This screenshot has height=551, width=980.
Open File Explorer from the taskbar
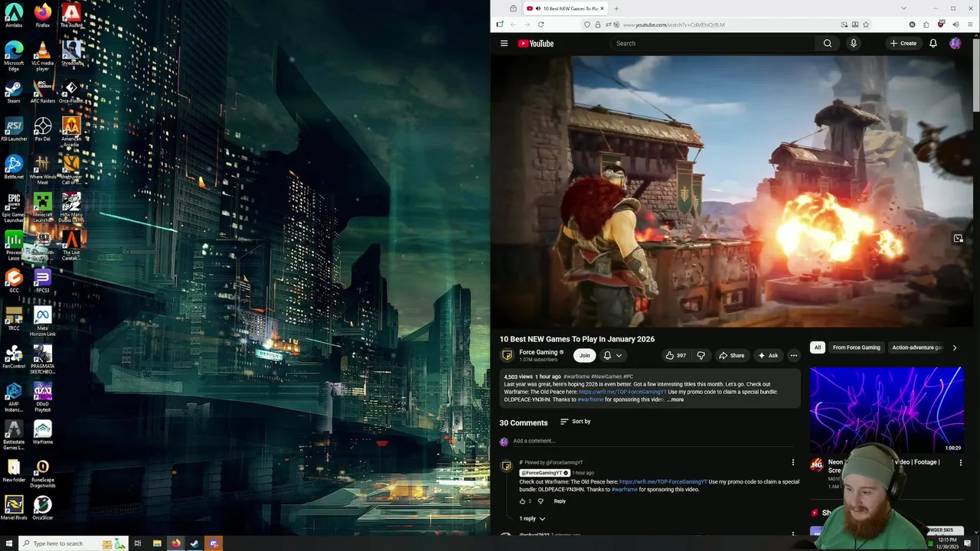[x=157, y=543]
